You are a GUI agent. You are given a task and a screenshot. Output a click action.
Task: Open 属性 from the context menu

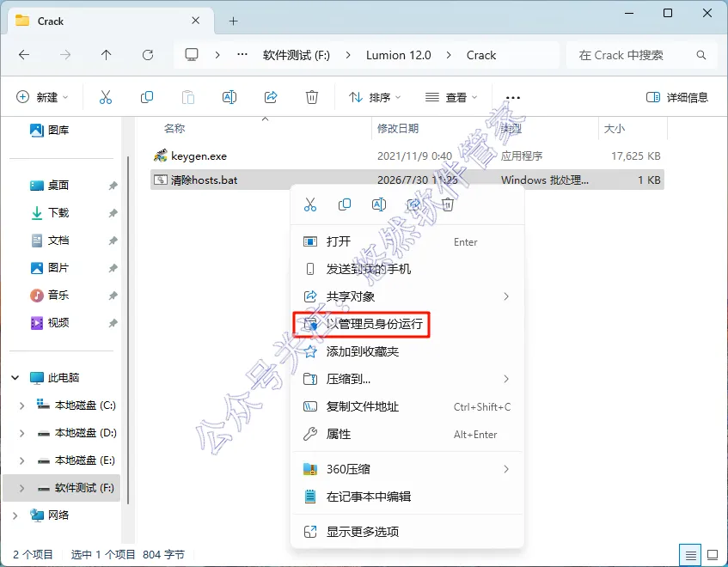(407, 434)
